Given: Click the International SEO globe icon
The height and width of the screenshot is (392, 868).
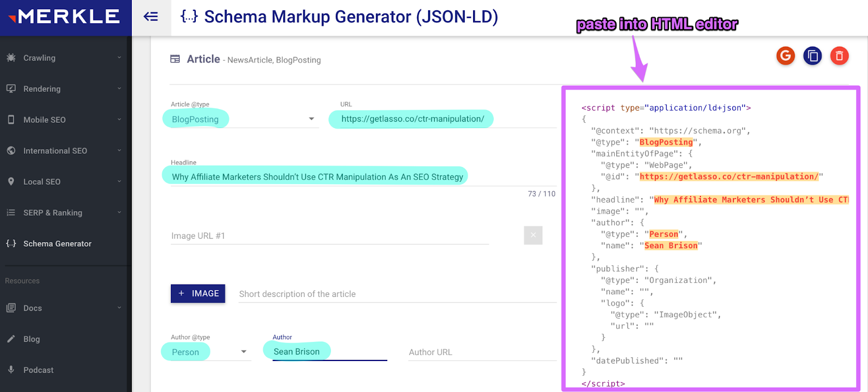Looking at the screenshot, I should click(x=11, y=150).
